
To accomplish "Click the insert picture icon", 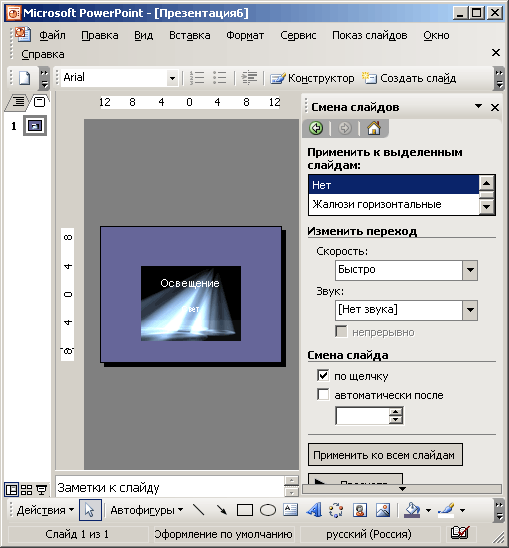I will point(383,510).
